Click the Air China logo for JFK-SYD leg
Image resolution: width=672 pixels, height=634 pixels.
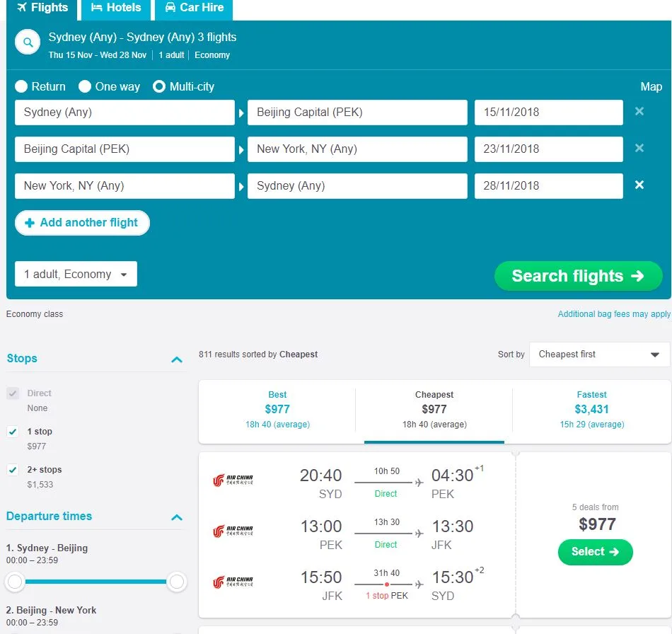[x=233, y=582]
